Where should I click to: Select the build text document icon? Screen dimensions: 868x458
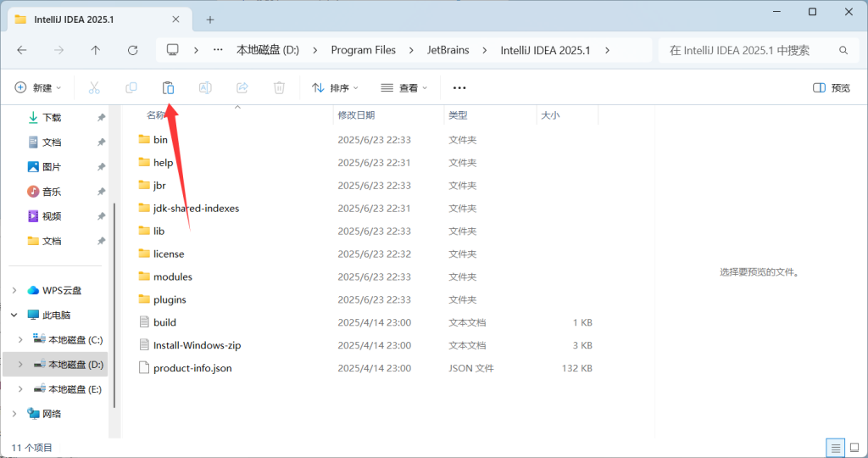click(x=144, y=321)
